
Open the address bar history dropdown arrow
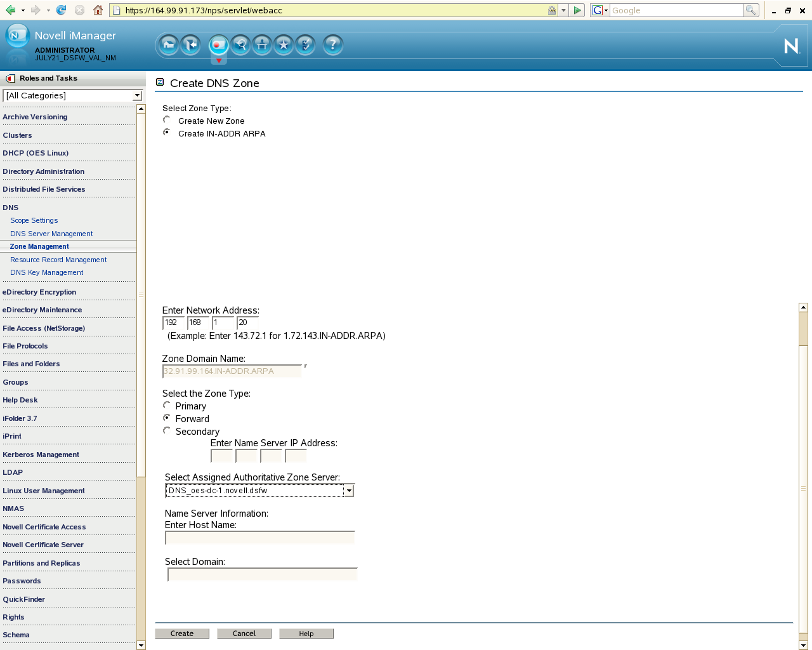[x=563, y=10]
